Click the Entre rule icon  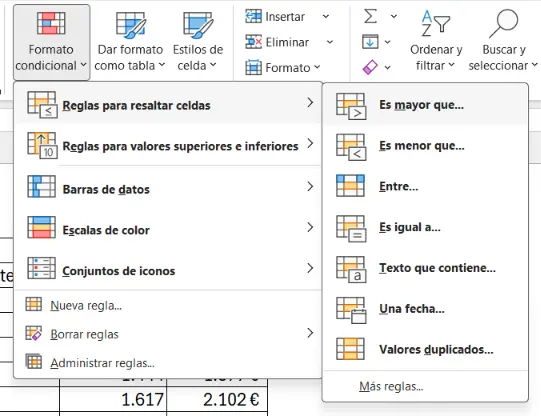coord(350,186)
